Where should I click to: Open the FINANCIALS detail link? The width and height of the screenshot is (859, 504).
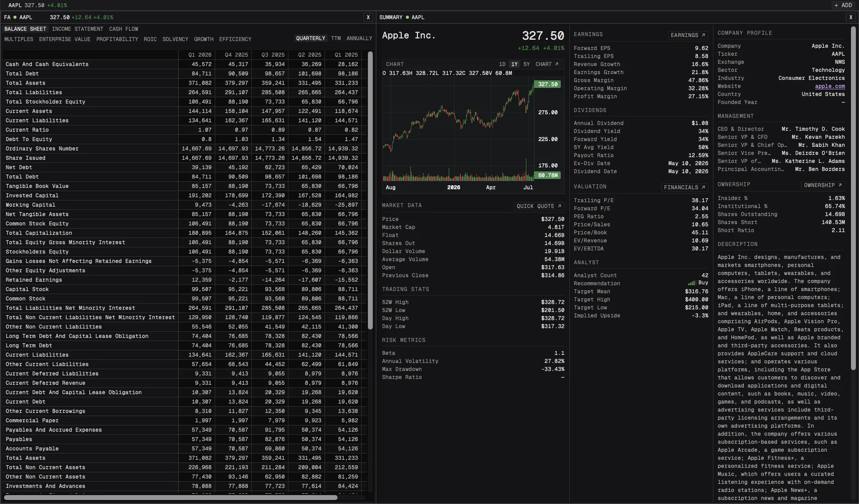pos(684,187)
